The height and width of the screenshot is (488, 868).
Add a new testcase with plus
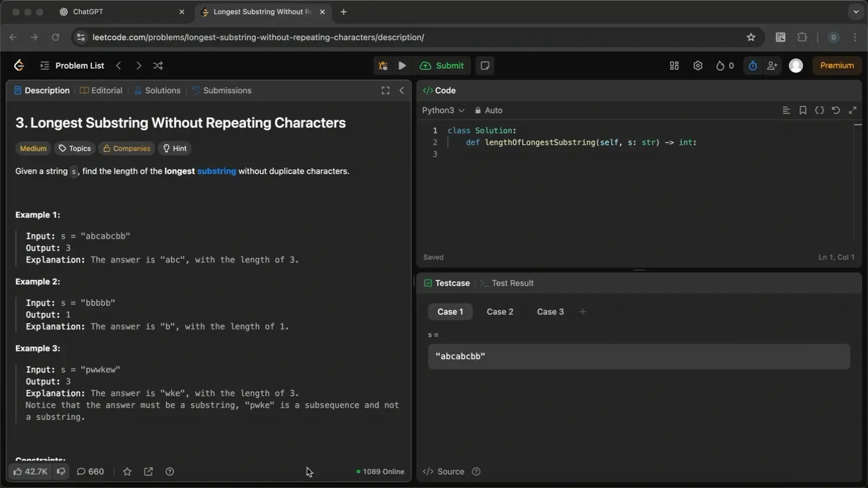pyautogui.click(x=583, y=312)
